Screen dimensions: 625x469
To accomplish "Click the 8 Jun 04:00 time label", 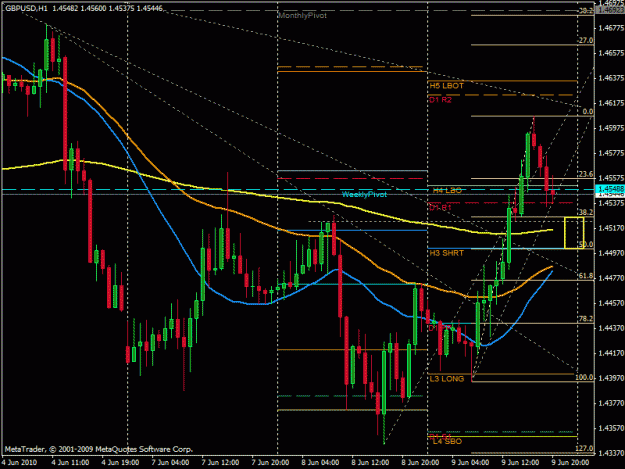I will (x=320, y=463).
